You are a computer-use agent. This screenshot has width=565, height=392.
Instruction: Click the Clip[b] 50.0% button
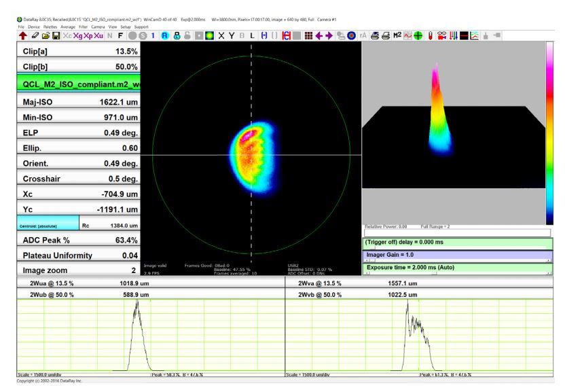click(x=79, y=66)
